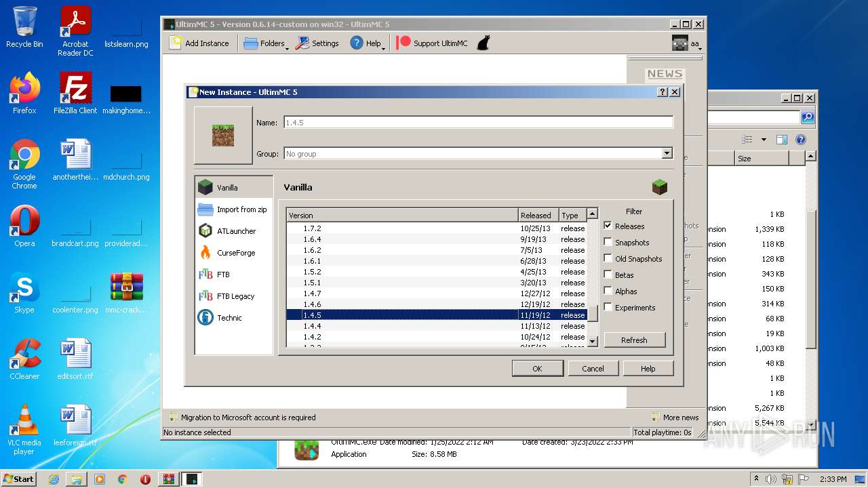Click Windows Explorer taskbar icon
This screenshot has width=868, height=488.
[77, 479]
